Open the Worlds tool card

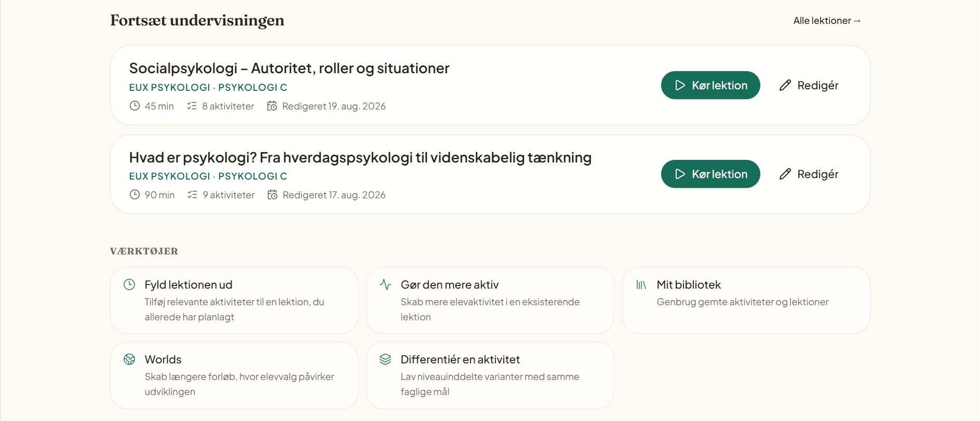point(234,375)
